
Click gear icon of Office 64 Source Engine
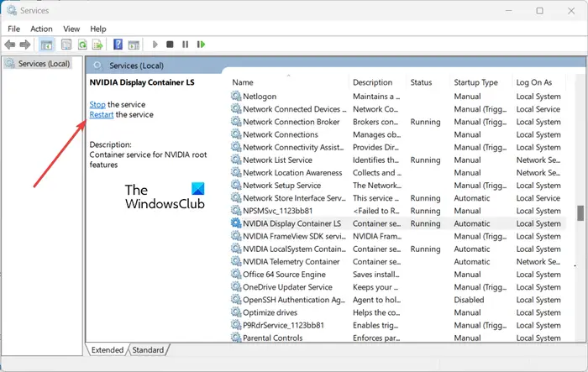coord(236,274)
